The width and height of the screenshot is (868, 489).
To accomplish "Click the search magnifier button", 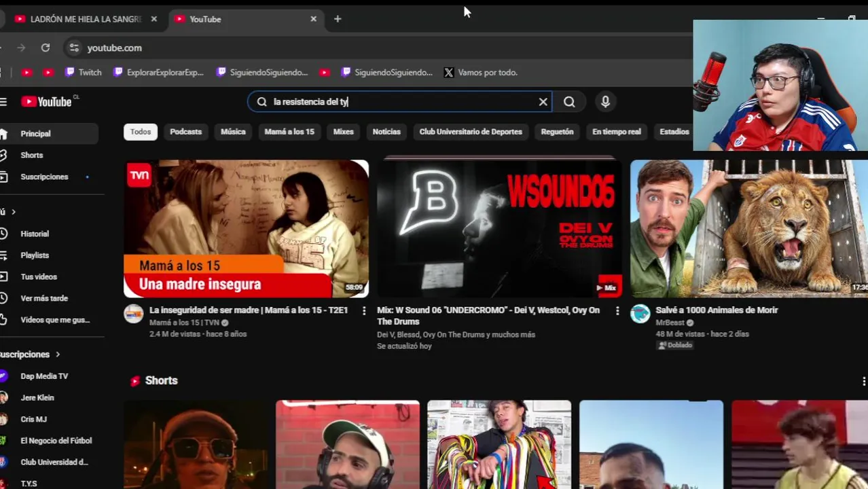I will pos(569,102).
